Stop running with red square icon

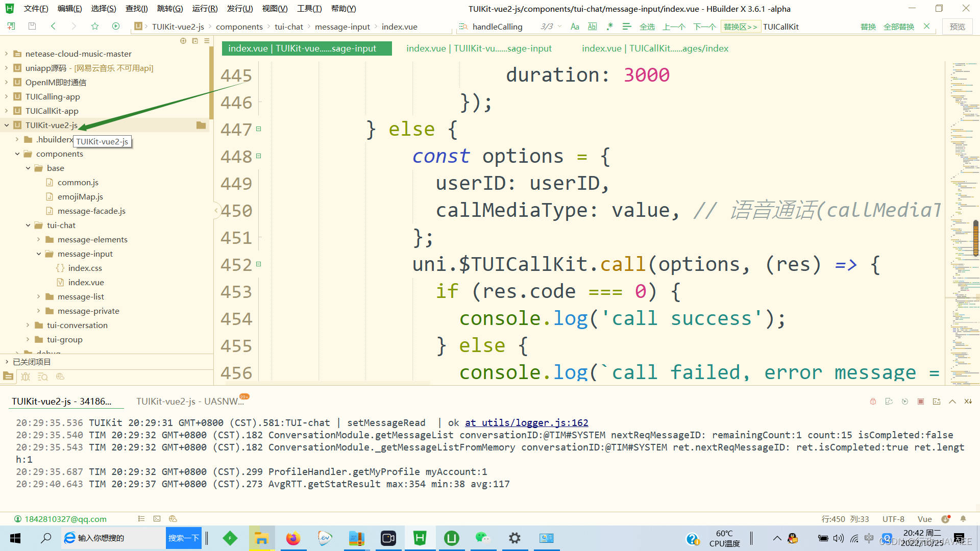pyautogui.click(x=921, y=402)
